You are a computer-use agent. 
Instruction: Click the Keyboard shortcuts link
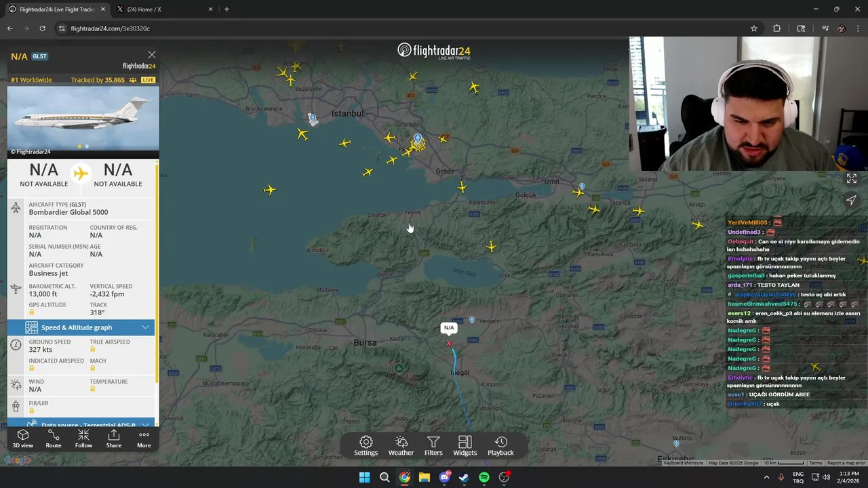[x=684, y=463]
